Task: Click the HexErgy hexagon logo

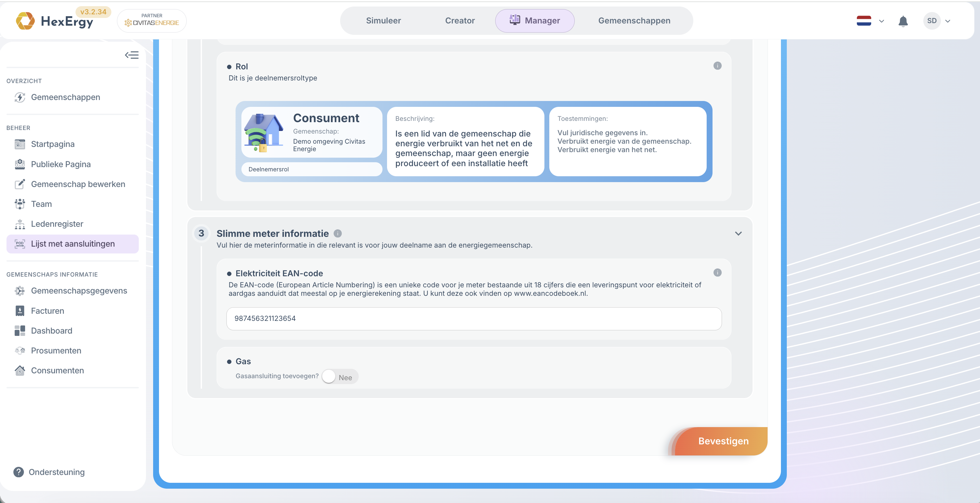Action: 25,21
